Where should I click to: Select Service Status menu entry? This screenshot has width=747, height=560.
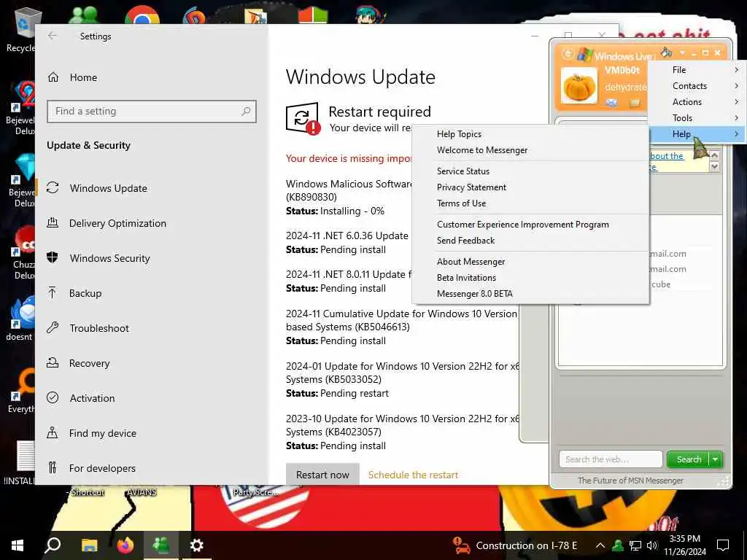(530, 171)
